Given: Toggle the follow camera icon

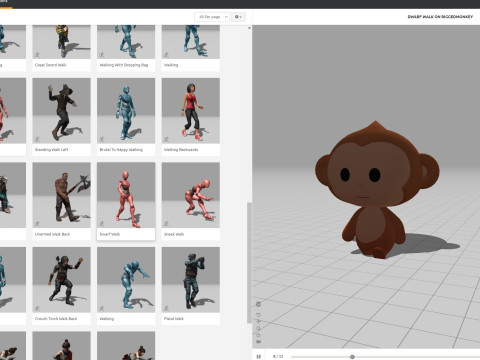Looking at the screenshot, I should click(x=258, y=342).
